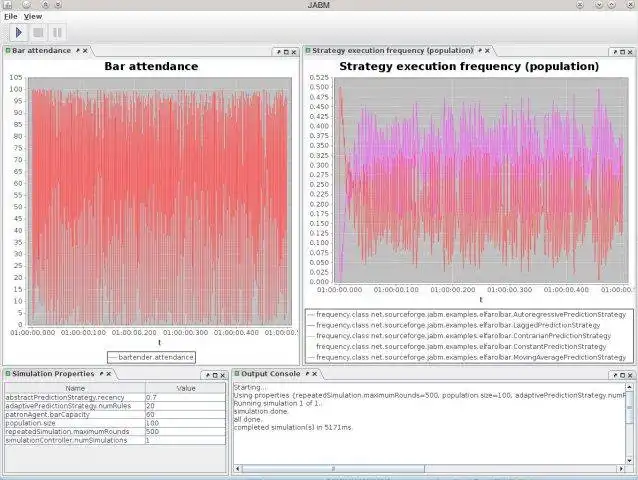Viewport: 638px width, 480px height.
Task: Click the AutoregressivePredictionStrategy legend entry
Action: [x=467, y=314]
